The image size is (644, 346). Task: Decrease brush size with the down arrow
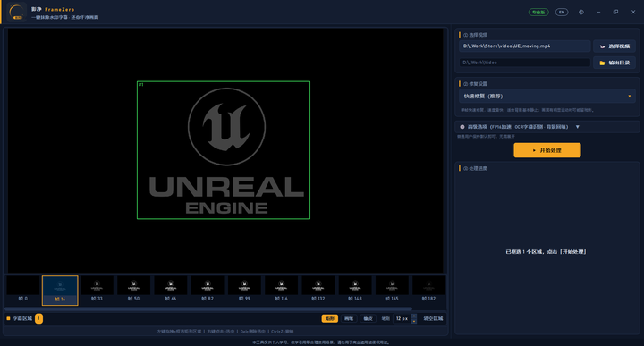point(413,321)
